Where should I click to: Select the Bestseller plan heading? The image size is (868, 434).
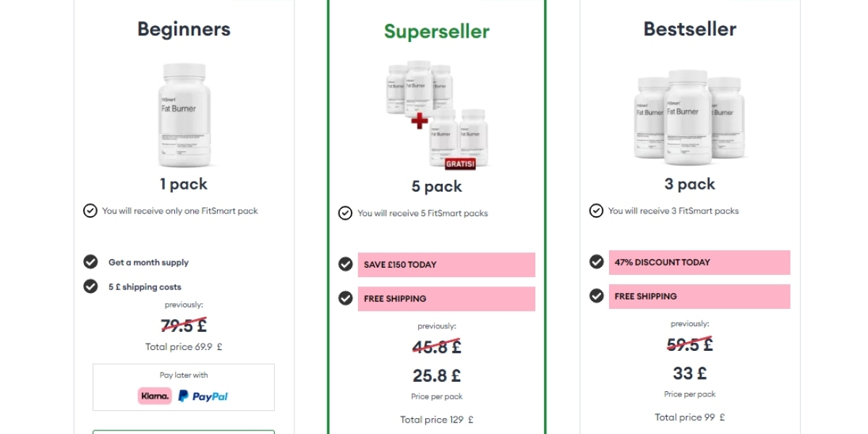click(x=689, y=29)
